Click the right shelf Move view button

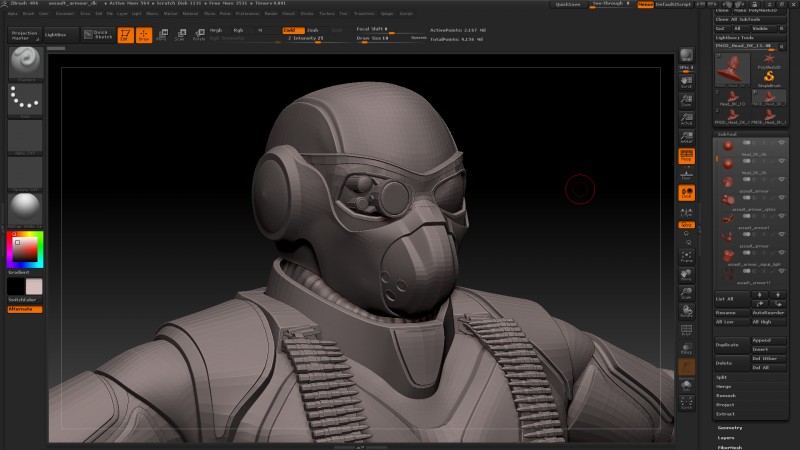(x=686, y=275)
